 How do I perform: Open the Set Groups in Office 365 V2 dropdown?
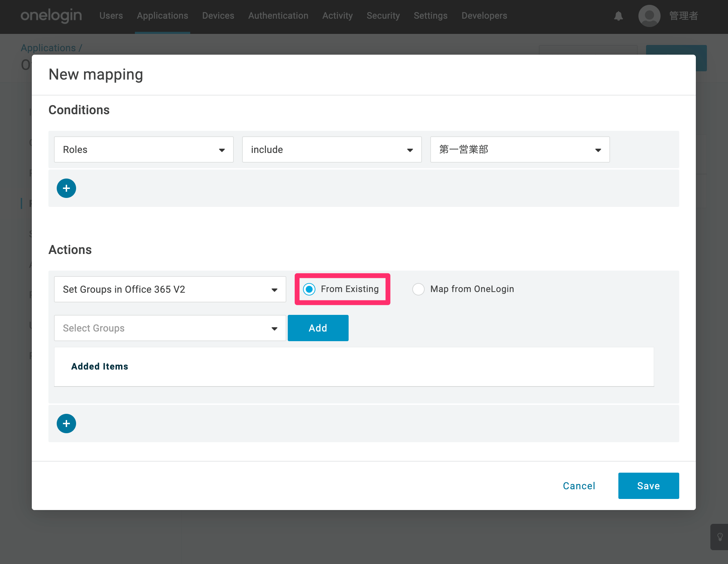[170, 289]
